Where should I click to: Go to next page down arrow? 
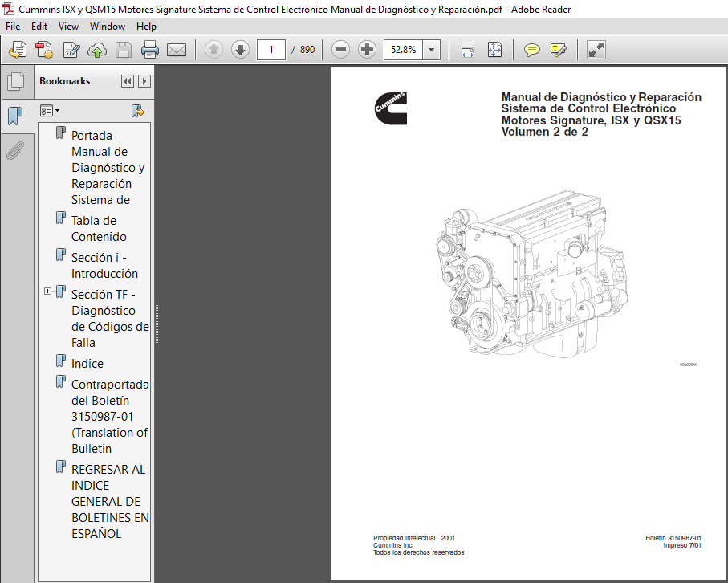[240, 50]
